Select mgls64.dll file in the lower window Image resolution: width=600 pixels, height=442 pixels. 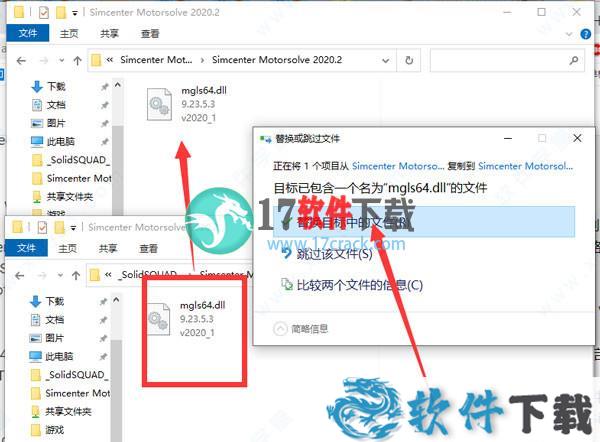tap(185, 319)
